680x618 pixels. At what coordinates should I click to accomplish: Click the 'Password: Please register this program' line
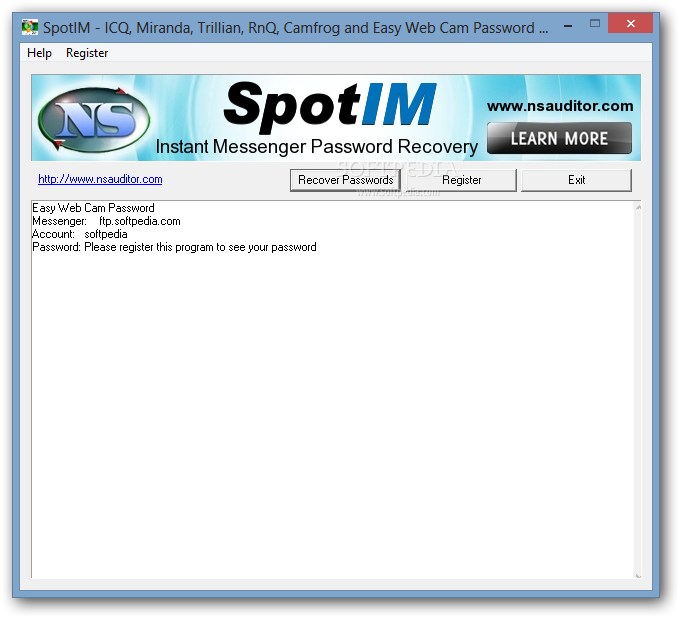174,247
